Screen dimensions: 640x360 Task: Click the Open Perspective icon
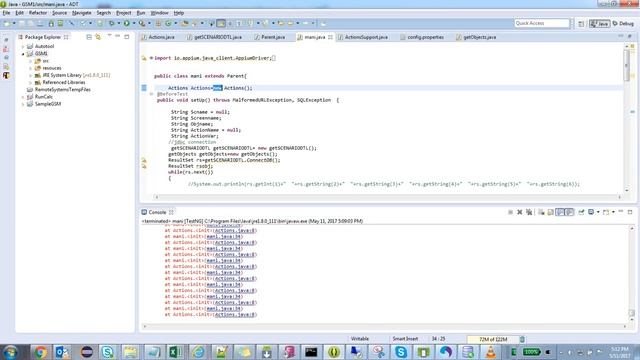[x=581, y=24]
